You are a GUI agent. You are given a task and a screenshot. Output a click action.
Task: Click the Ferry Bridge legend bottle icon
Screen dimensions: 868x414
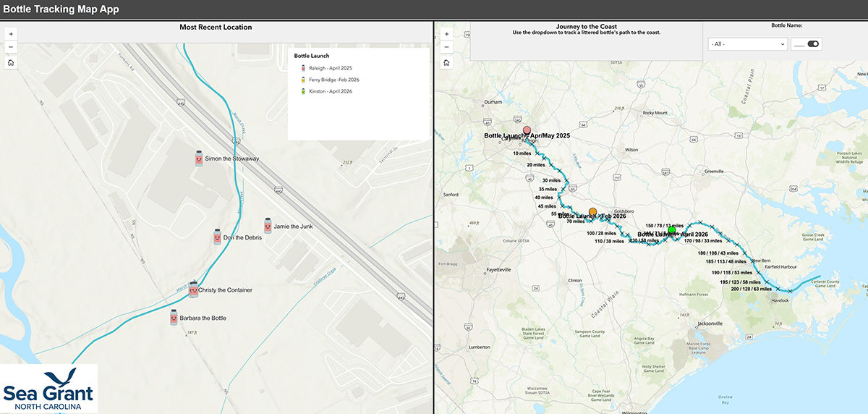(x=303, y=79)
